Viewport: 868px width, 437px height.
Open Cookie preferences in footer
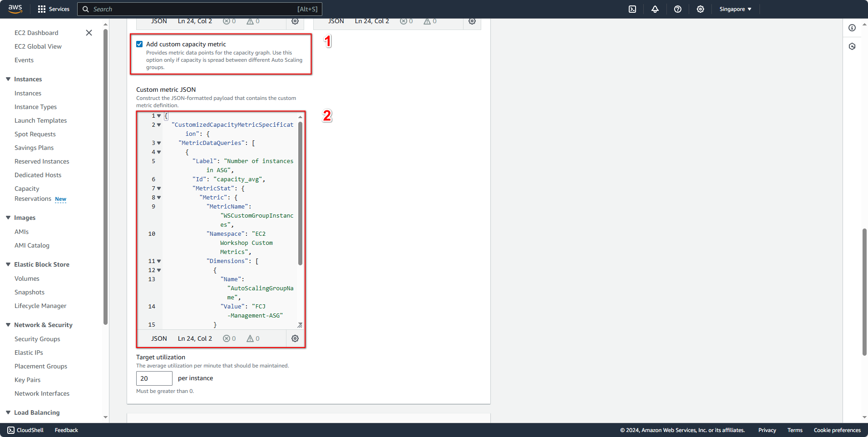(x=837, y=430)
